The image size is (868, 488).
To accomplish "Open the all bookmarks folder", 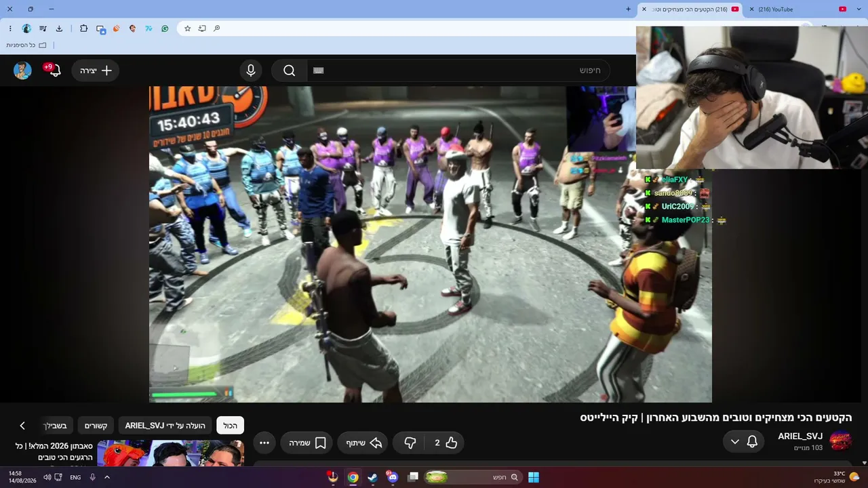I will 26,45.
